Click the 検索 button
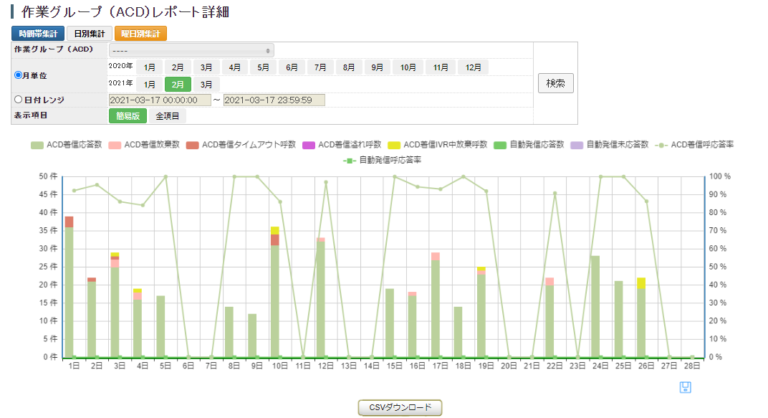 pos(555,83)
